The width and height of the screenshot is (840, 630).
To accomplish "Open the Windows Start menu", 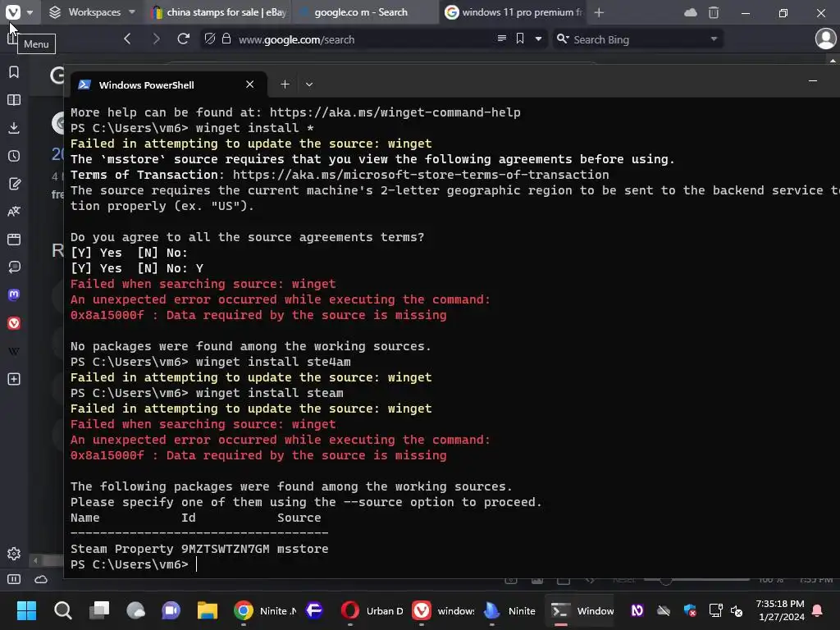I will coord(26,610).
